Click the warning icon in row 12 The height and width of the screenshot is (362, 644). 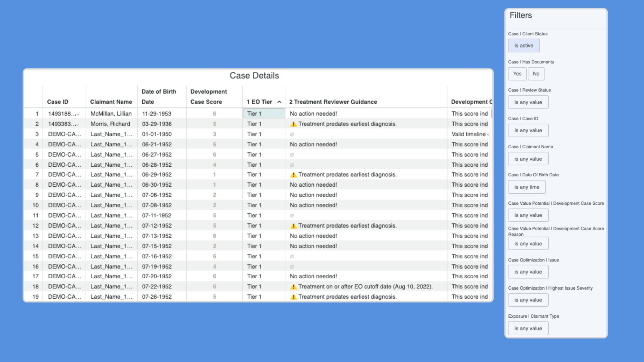[293, 226]
